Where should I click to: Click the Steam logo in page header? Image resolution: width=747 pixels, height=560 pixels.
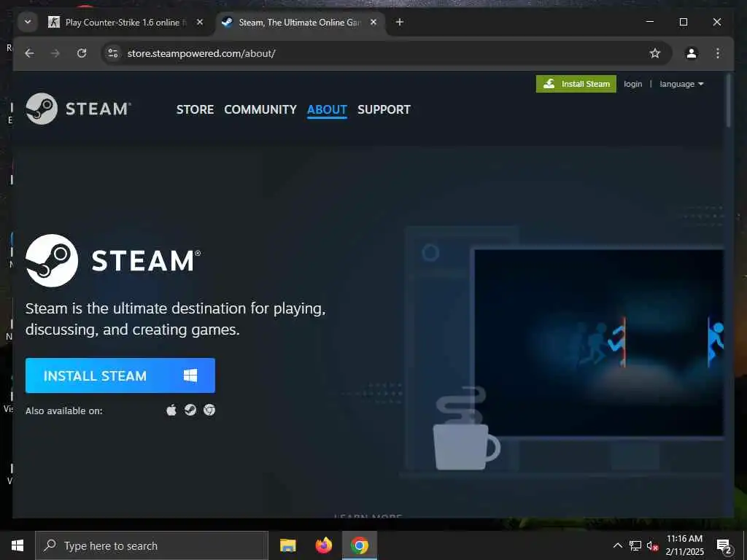[79, 109]
